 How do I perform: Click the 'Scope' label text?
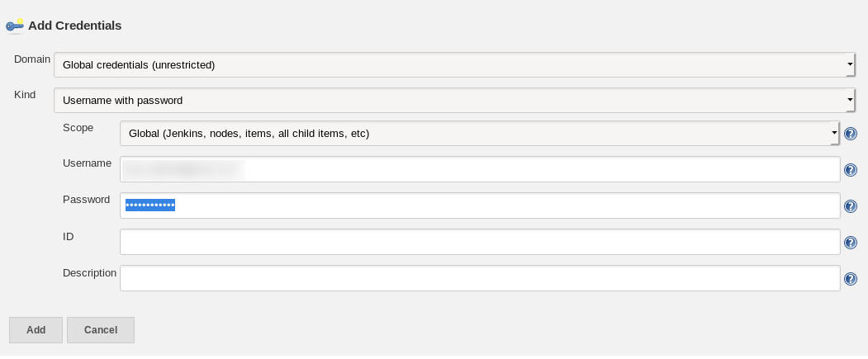78,127
